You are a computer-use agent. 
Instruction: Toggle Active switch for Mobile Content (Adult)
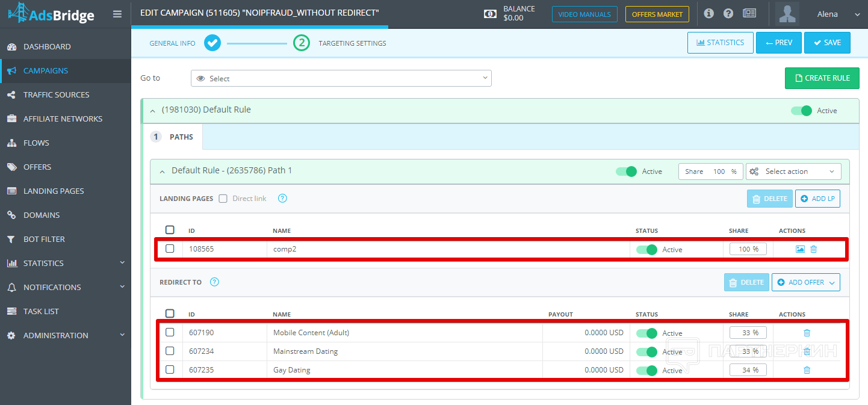pos(647,333)
